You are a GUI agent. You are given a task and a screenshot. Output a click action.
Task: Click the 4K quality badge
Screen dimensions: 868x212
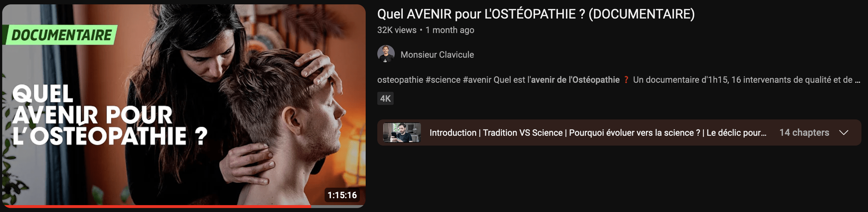[385, 98]
